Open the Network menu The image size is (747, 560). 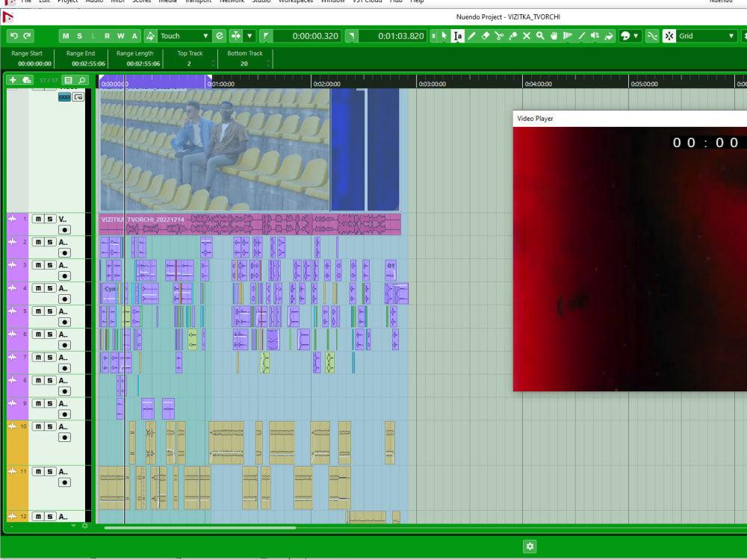(232, 1)
